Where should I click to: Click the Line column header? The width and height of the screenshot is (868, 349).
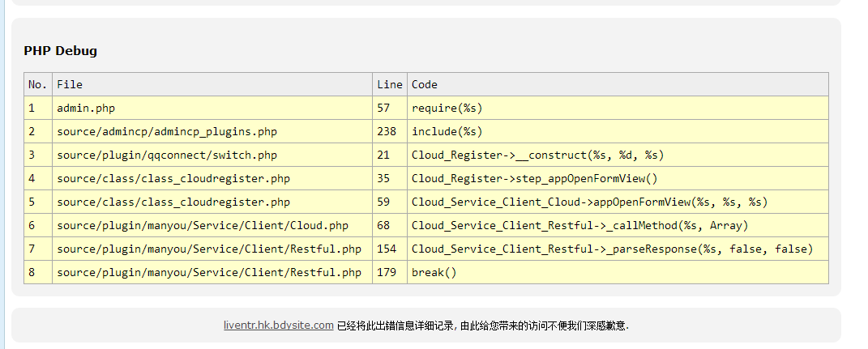pos(390,84)
